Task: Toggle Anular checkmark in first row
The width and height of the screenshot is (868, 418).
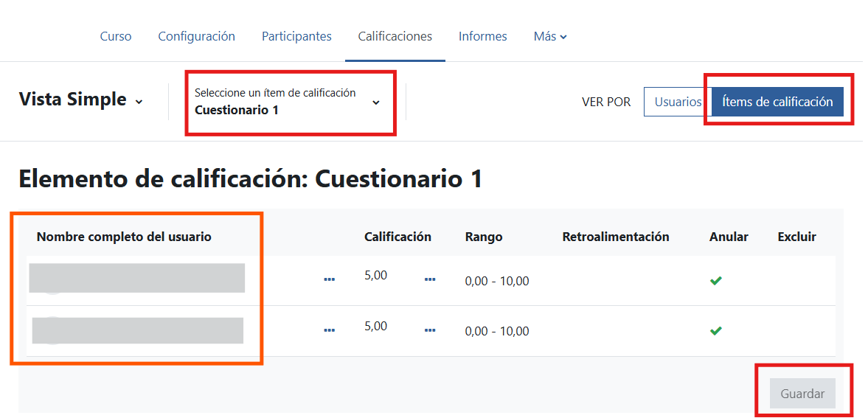Action: pos(716,281)
